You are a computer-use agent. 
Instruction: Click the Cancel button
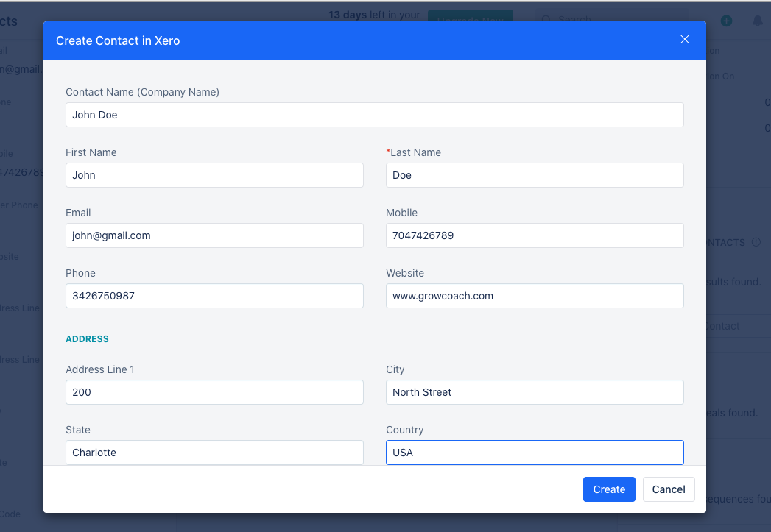coord(668,489)
